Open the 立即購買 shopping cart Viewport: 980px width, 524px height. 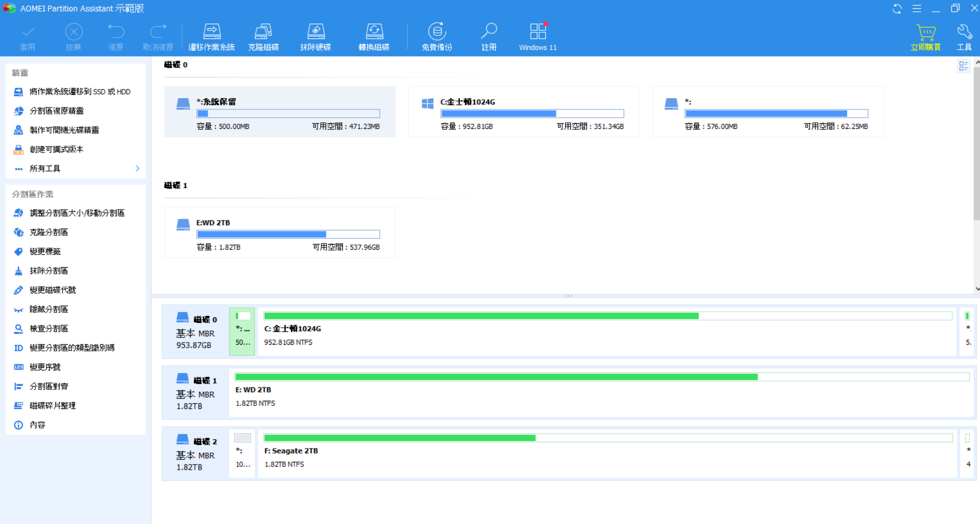click(x=926, y=37)
